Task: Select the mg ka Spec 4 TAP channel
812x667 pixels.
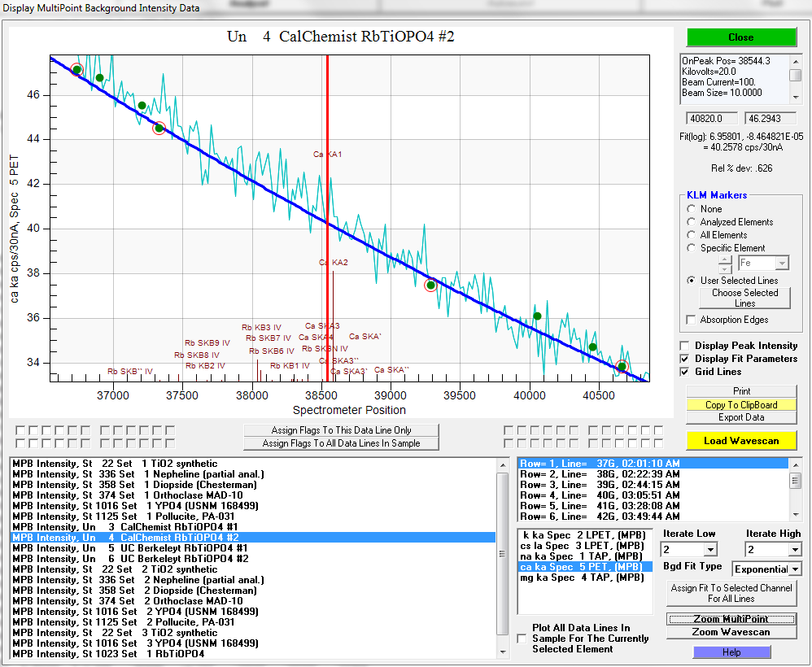Action: click(x=582, y=578)
